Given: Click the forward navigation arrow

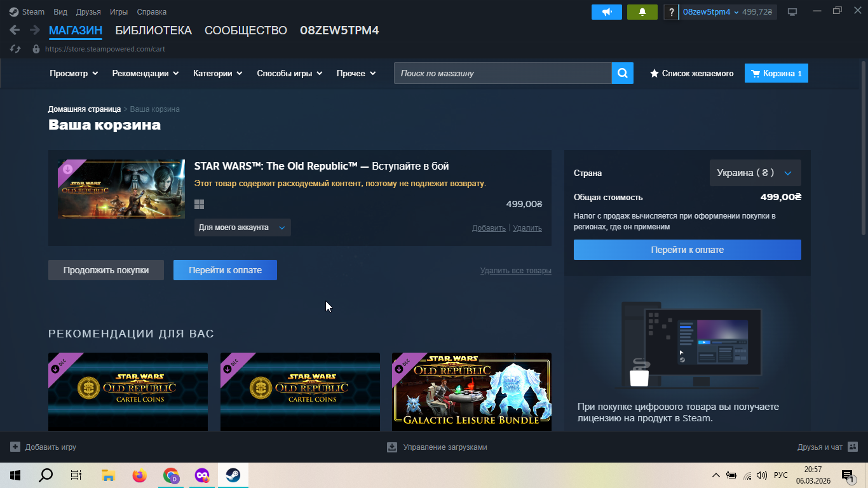Looking at the screenshot, I should coord(34,30).
